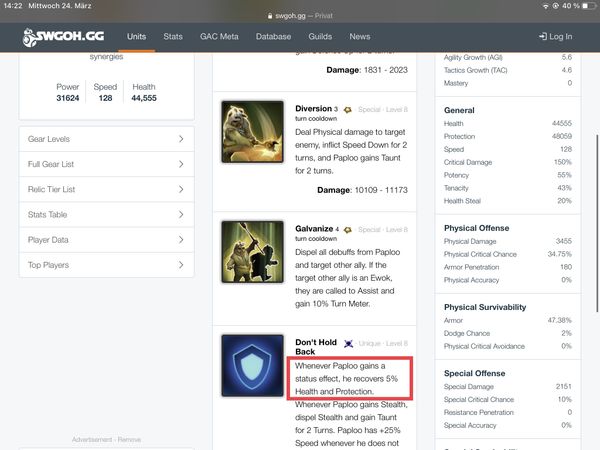Image resolution: width=600 pixels, height=450 pixels.
Task: Click the battery status icon
Action: point(589,6)
